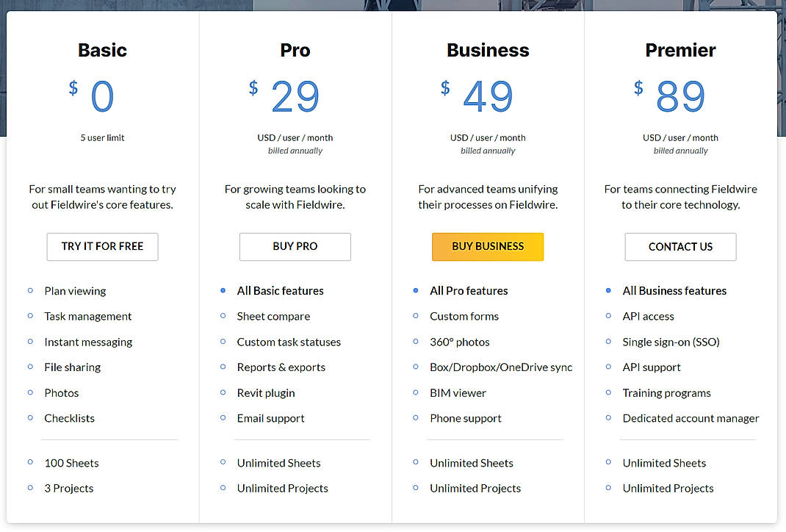Click the yellow BUY BUSINESS button
The width and height of the screenshot is (786, 532).
coord(488,247)
